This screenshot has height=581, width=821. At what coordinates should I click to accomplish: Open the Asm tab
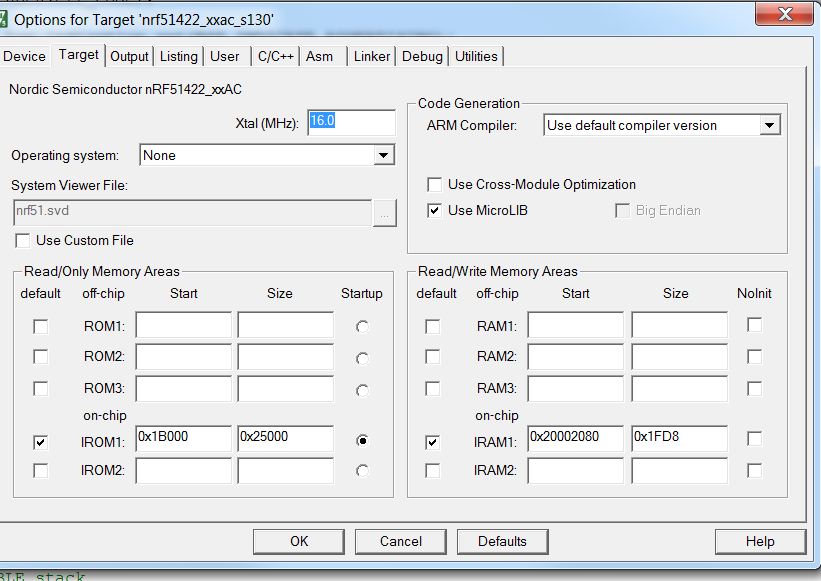coord(319,57)
